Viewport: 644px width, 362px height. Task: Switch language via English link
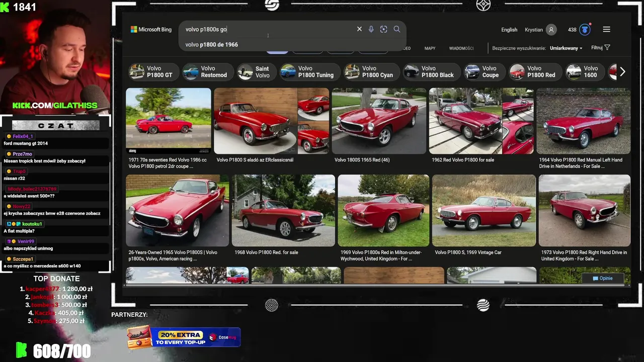point(509,30)
